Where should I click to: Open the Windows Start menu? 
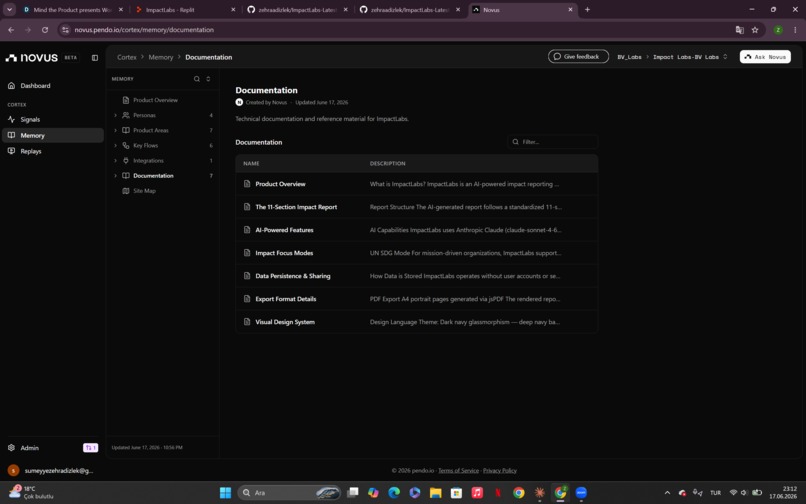coord(225,493)
